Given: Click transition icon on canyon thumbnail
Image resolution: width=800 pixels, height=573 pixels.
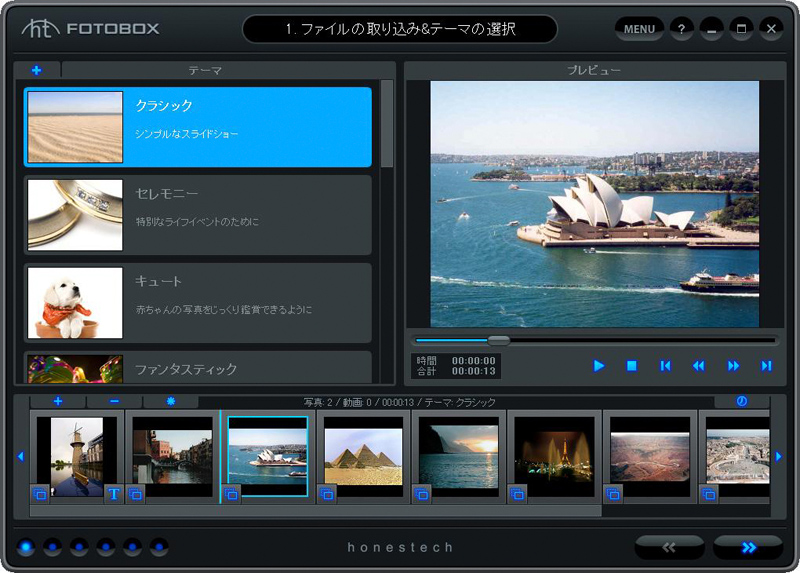Looking at the screenshot, I should point(613,494).
